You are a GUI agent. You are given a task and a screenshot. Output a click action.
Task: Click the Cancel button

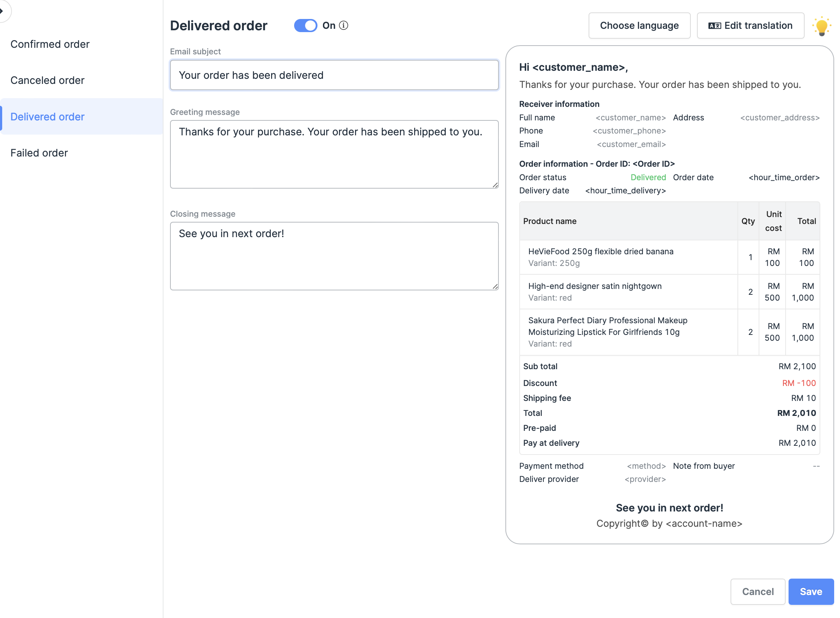757,591
